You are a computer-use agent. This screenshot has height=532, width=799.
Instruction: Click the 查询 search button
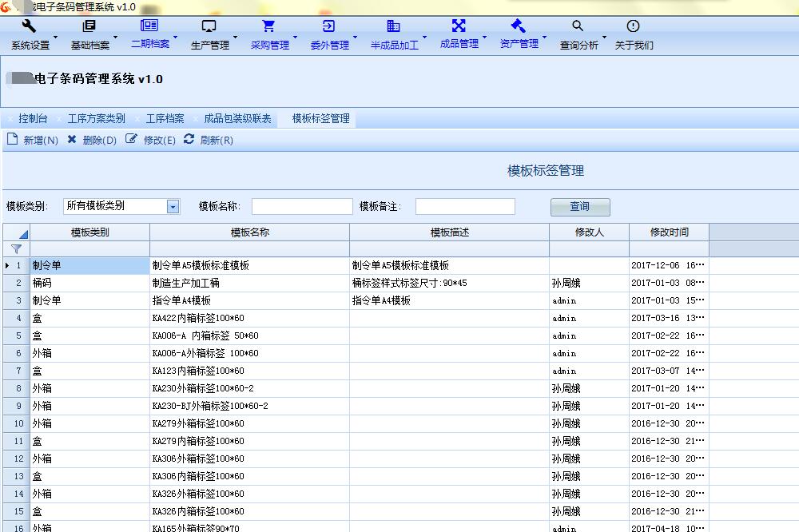click(580, 207)
